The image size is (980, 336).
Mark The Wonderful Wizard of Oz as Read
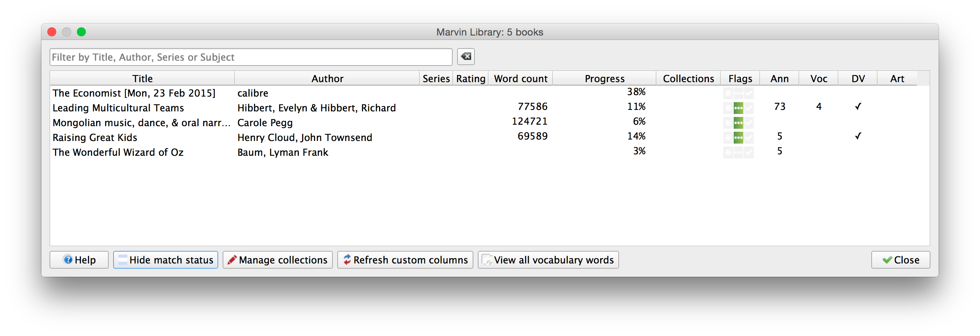[749, 152]
